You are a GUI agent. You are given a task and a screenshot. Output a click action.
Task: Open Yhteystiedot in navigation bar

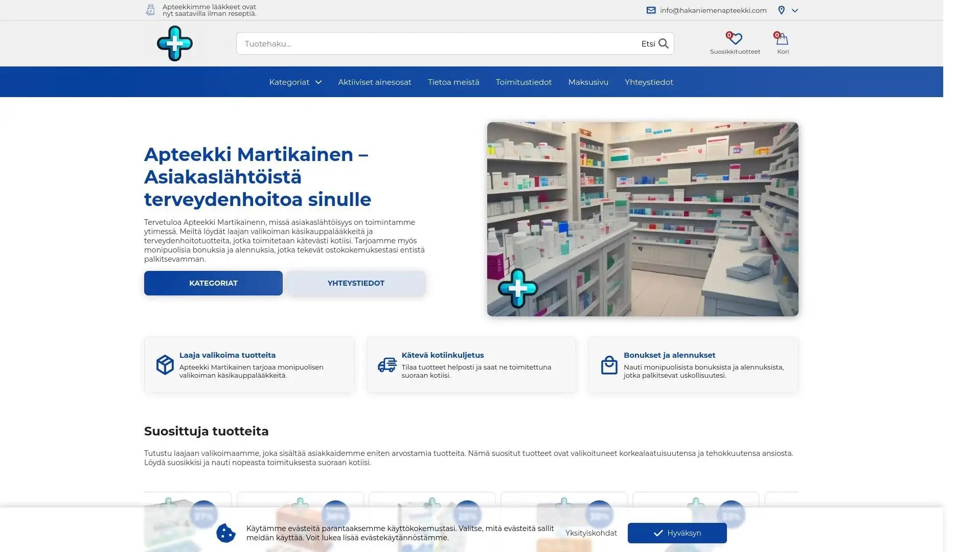point(649,82)
